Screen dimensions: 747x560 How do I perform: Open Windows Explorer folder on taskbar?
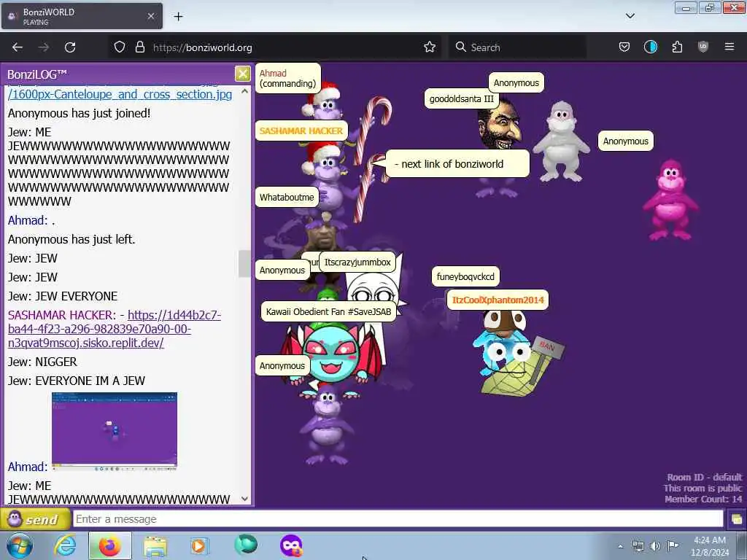coord(155,546)
